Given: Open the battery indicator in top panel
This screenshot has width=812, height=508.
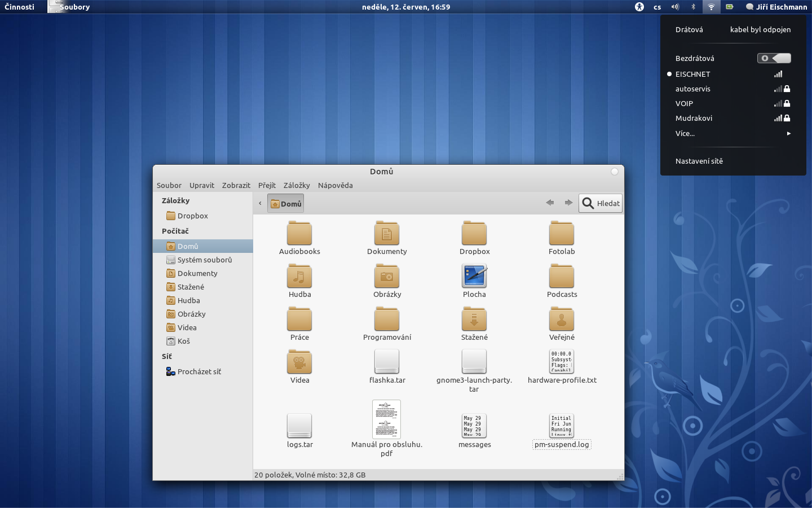Looking at the screenshot, I should (x=729, y=7).
